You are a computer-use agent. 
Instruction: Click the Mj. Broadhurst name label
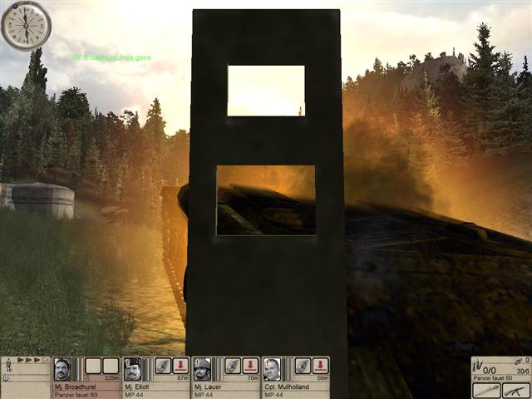coord(76,387)
